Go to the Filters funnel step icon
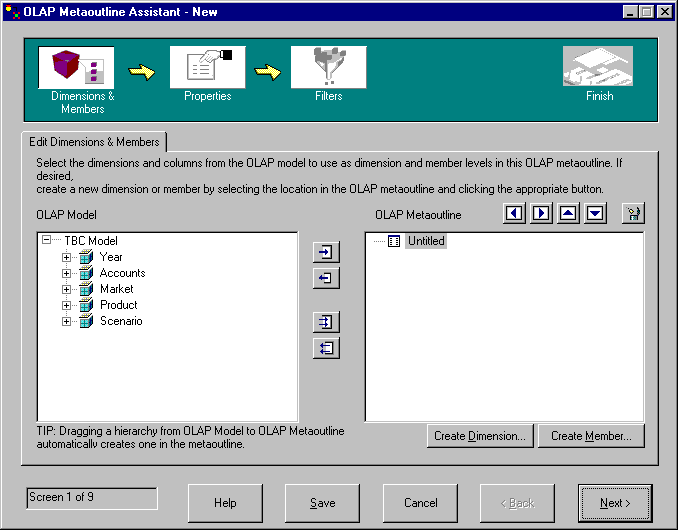 (x=329, y=67)
